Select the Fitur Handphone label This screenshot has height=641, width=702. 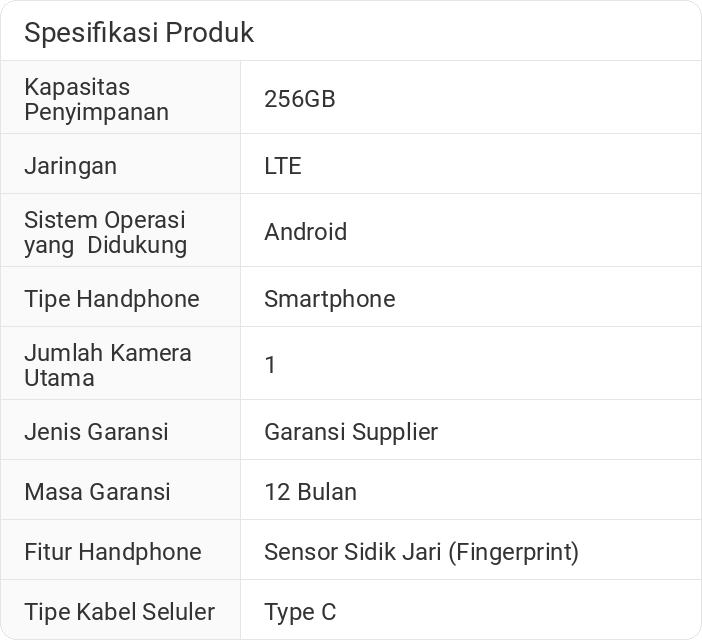[112, 552]
